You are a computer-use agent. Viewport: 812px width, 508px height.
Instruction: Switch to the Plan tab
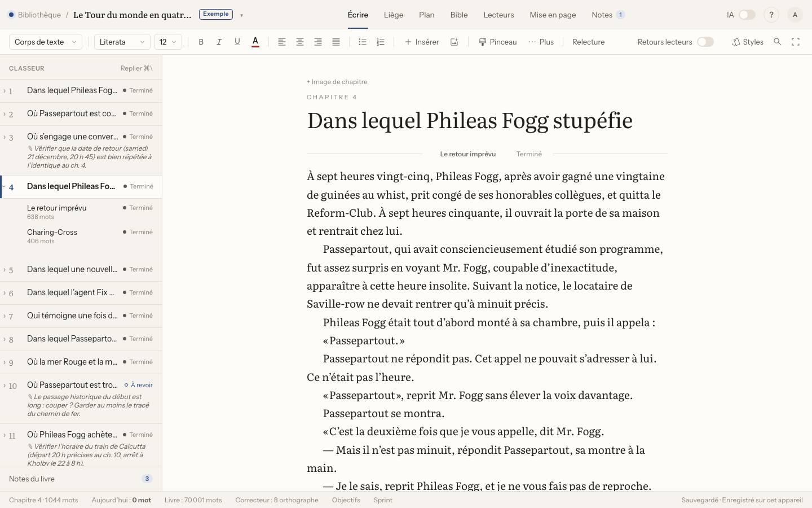(427, 15)
